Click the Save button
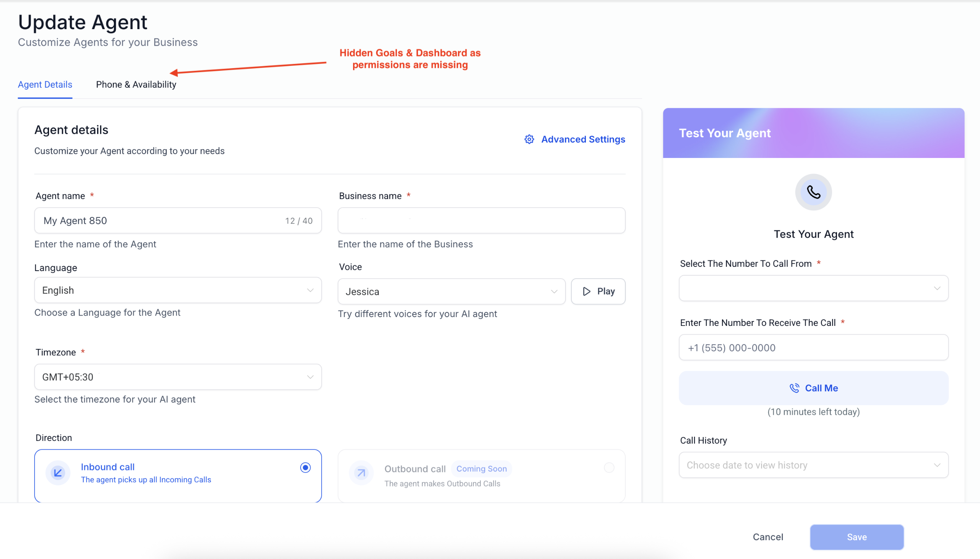Image resolution: width=980 pixels, height=559 pixels. (x=857, y=537)
